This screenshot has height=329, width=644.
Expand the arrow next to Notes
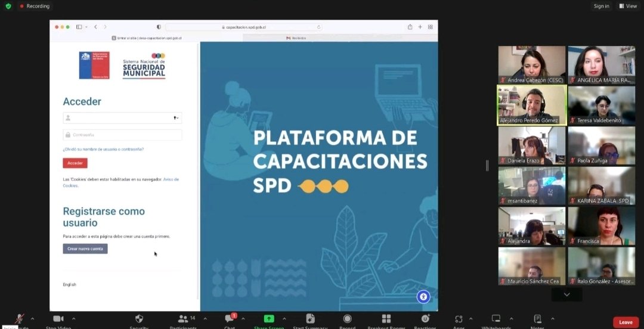point(553,319)
